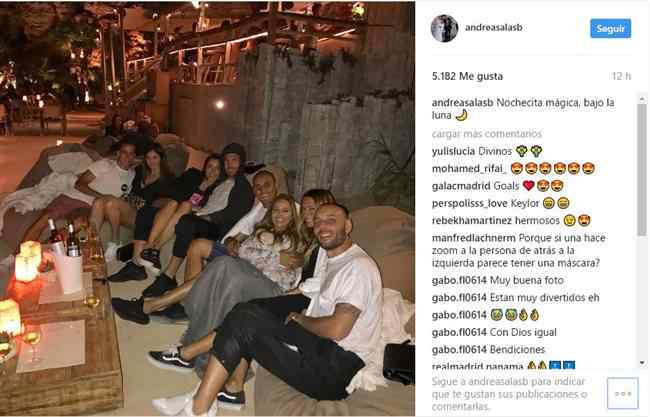Viewport: 650px width, 417px height.
Task: Open the three-dots options menu
Action: point(623,393)
